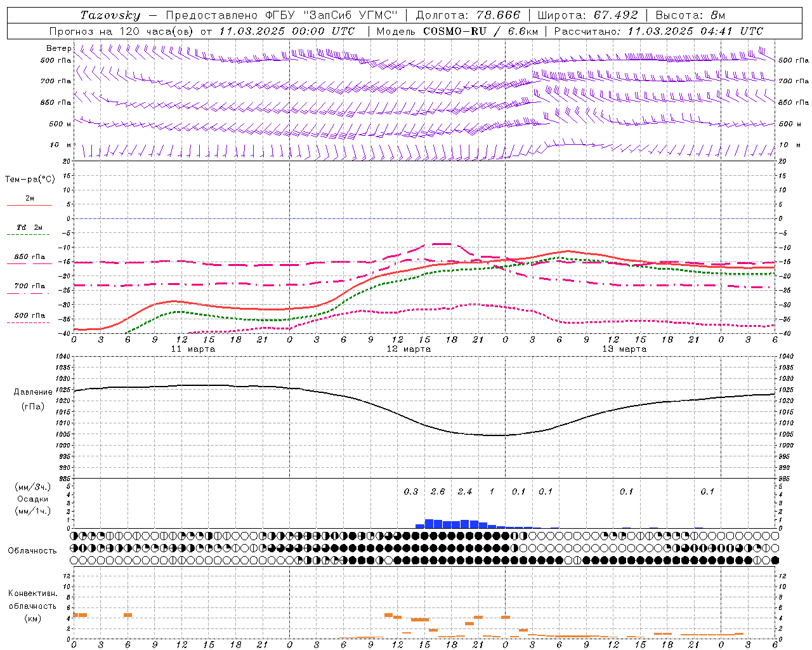This screenshot has height=650, width=812.
Task: Click the 2.6 precipitation total
Action: point(438,491)
